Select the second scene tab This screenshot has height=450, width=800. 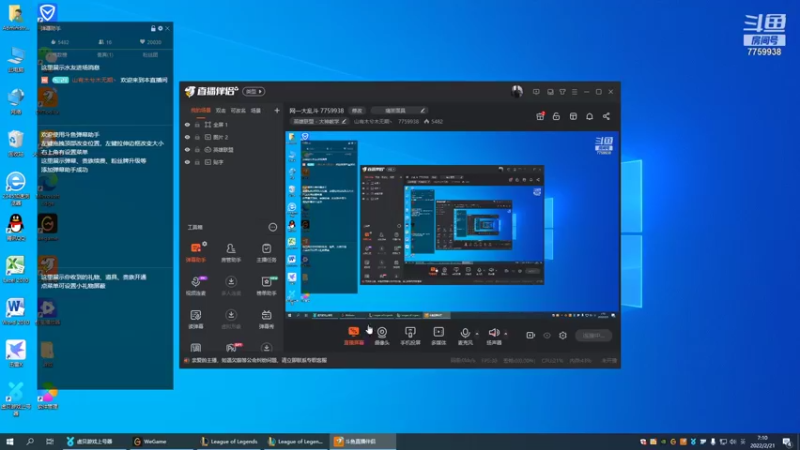coord(220,110)
